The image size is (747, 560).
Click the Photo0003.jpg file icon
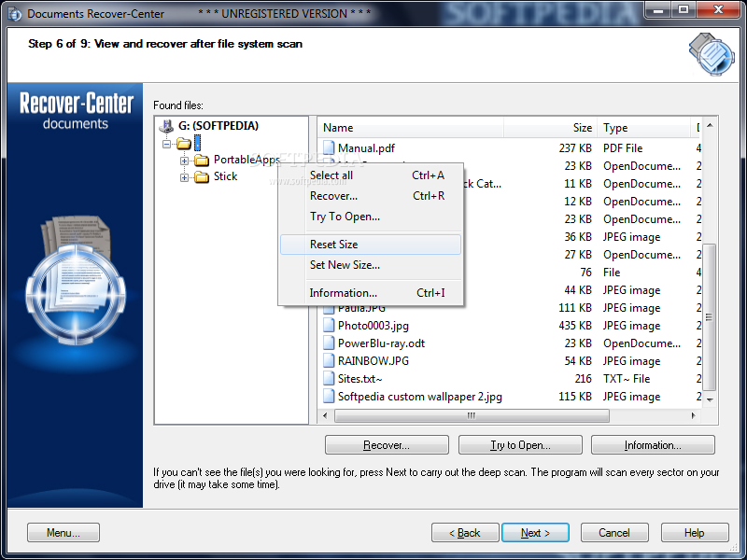(329, 325)
